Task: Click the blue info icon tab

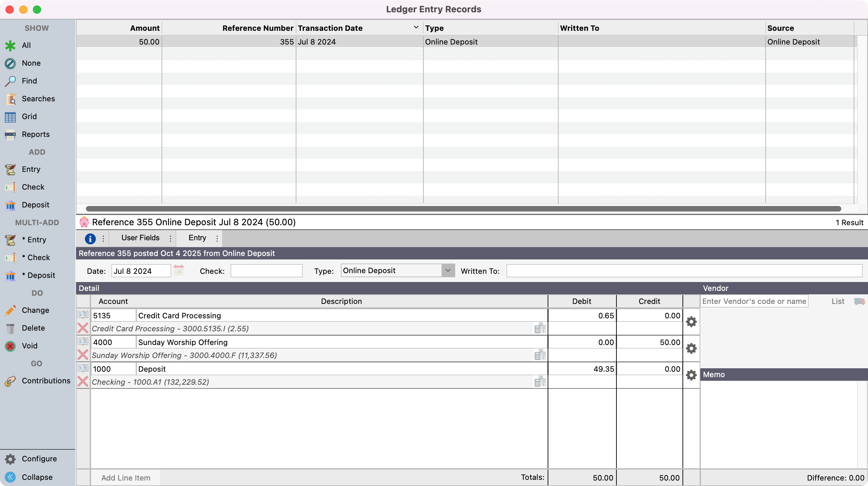Action: (x=90, y=239)
